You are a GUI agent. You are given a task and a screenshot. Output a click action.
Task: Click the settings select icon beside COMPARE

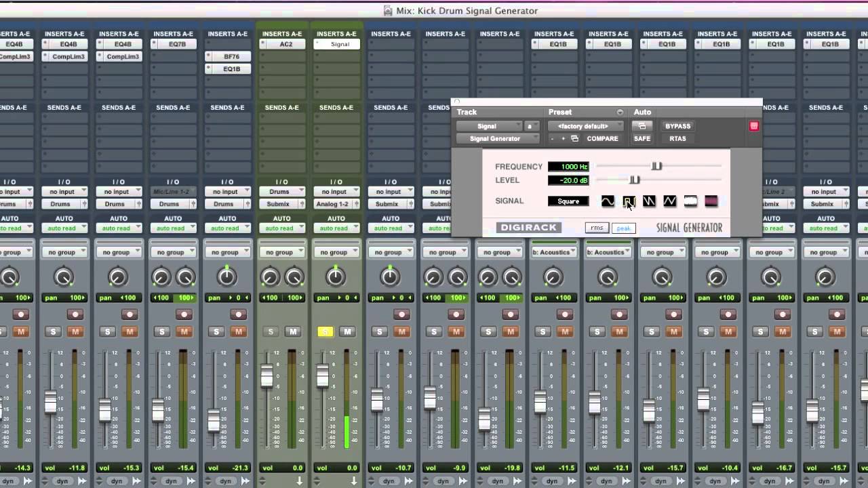coord(574,138)
